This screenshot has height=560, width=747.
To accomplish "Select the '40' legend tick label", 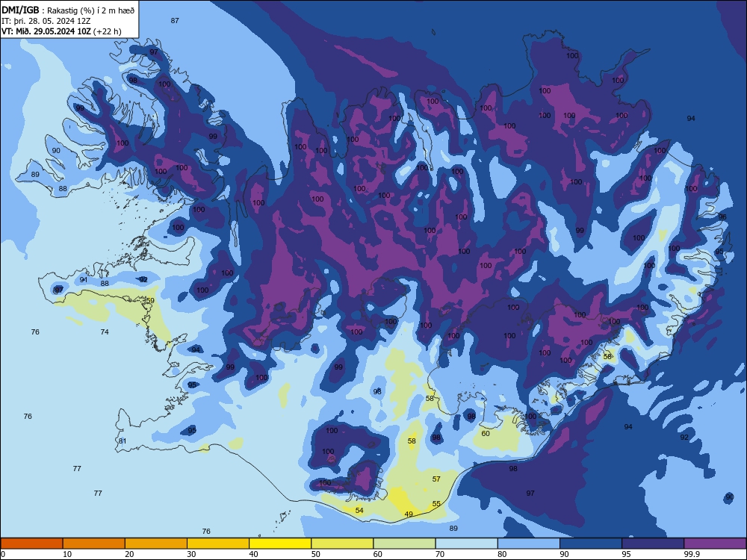I will 253,554.
